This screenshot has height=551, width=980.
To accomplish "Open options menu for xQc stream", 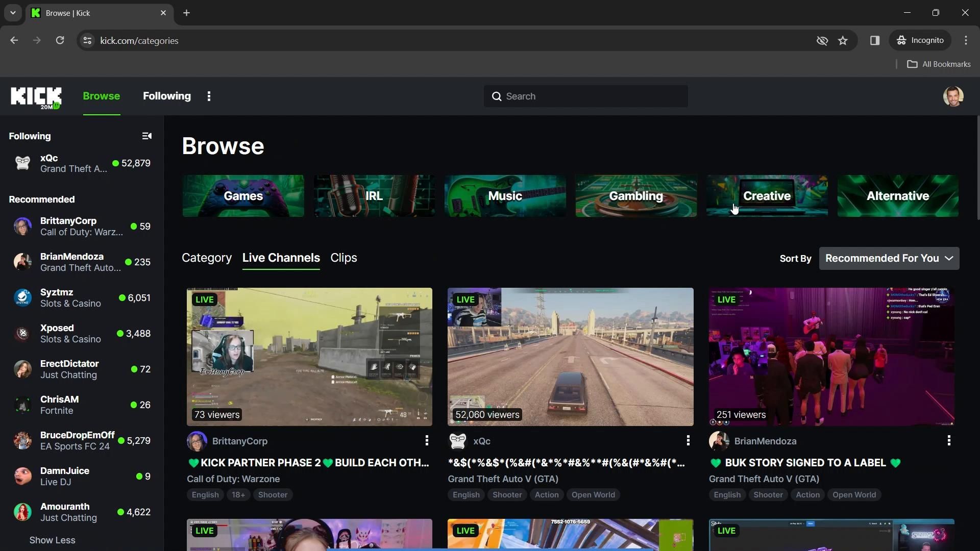I will [x=688, y=440].
